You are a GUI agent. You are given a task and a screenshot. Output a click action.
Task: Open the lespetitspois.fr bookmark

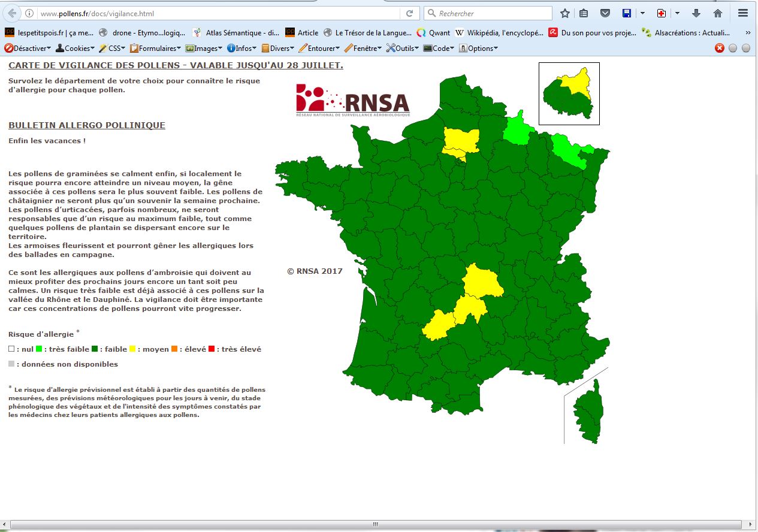(49, 33)
